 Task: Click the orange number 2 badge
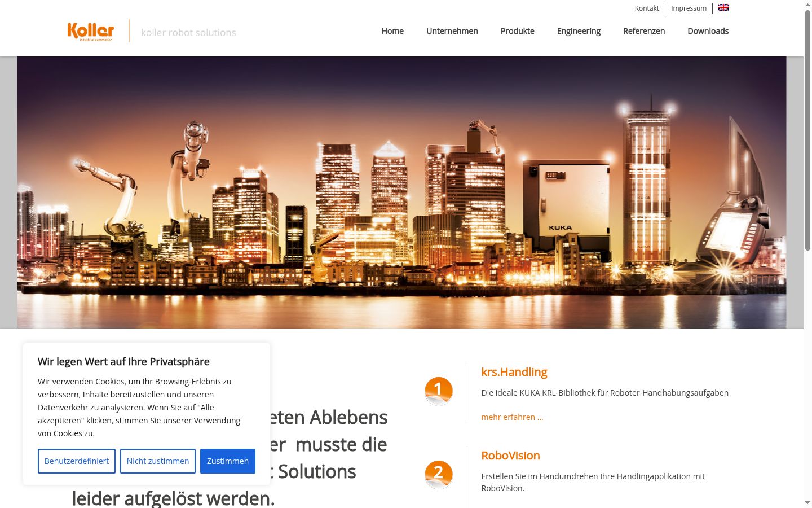click(439, 475)
